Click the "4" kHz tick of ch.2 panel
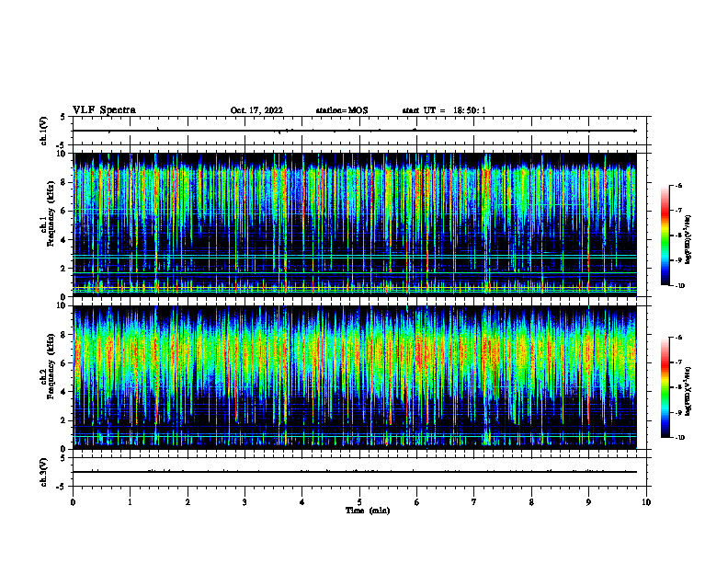Screen dimensions: 728x563 click(x=64, y=392)
